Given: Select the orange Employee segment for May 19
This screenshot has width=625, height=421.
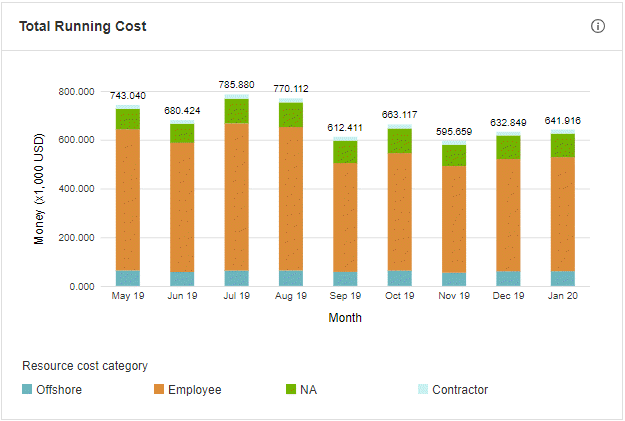Looking at the screenshot, I should point(128,200).
